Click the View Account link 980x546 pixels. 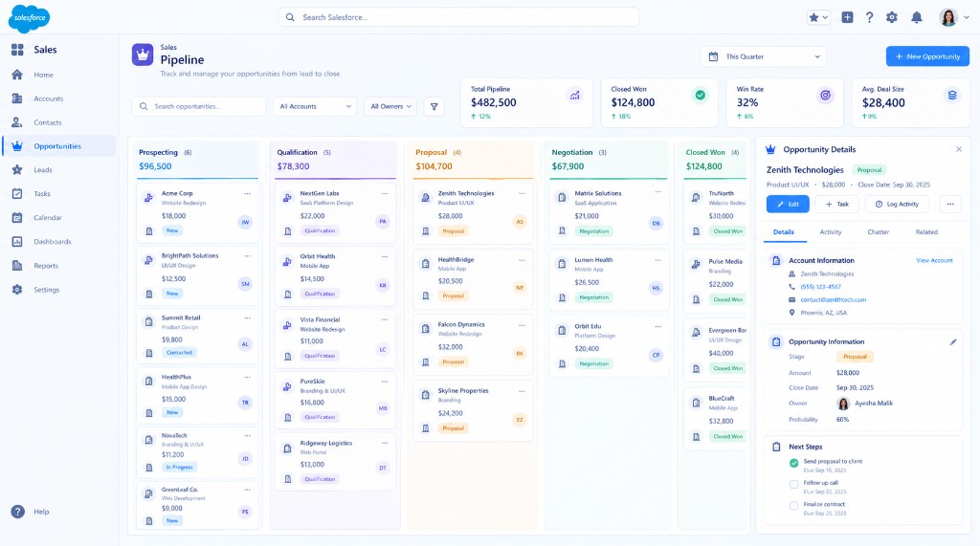[x=934, y=260]
